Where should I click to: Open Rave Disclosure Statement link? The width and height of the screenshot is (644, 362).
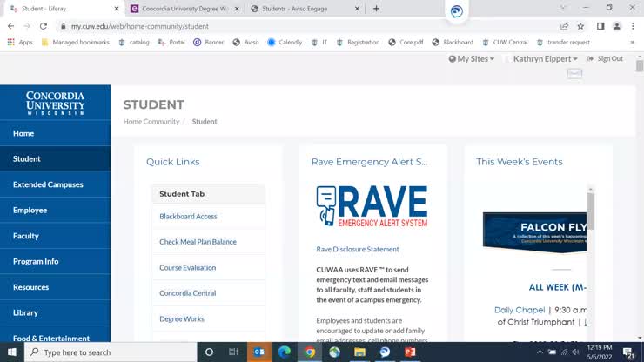click(x=358, y=249)
